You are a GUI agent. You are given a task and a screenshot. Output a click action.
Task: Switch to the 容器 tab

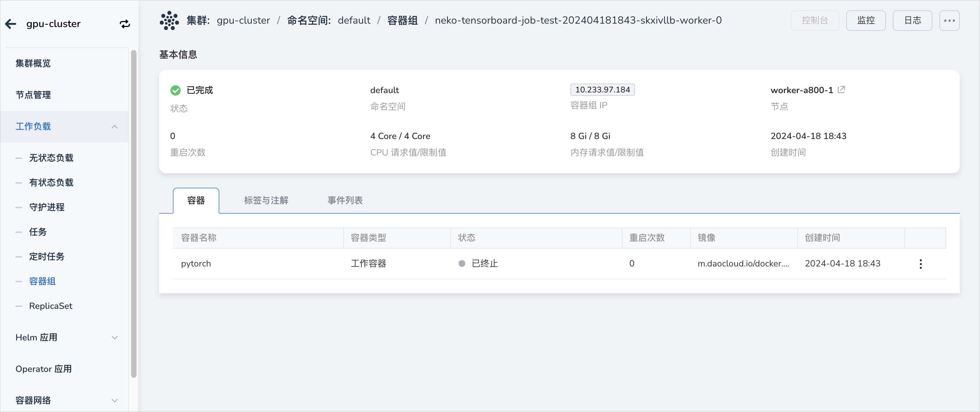(196, 200)
